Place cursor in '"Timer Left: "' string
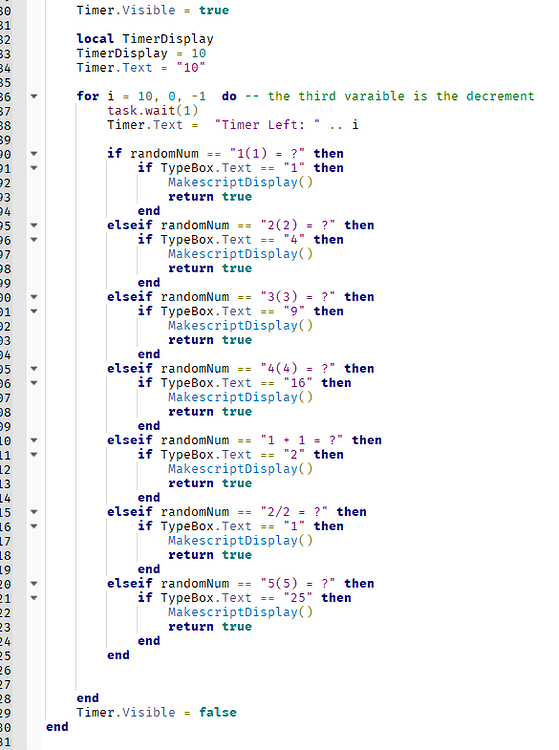Viewport: 559px width, 750px height. tap(267, 125)
